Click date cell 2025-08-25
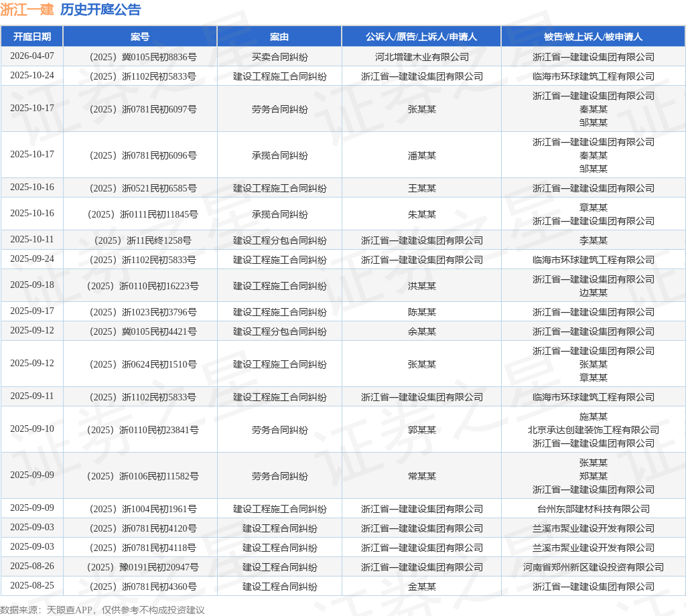The image size is (686, 616). tap(32, 586)
